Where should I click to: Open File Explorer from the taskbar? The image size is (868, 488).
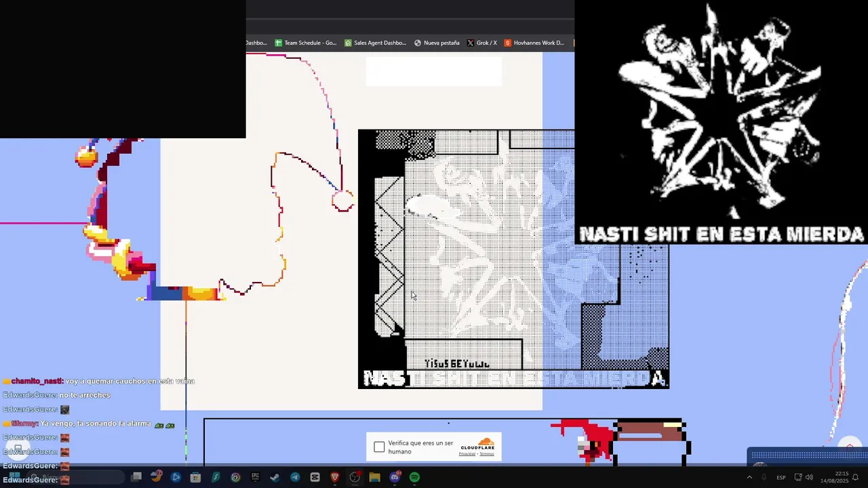click(374, 477)
